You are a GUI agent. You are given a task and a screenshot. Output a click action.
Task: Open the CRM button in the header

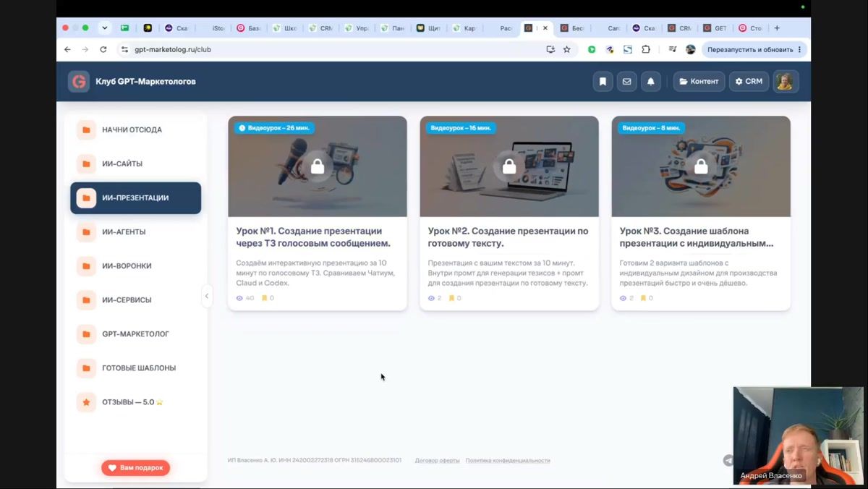[x=749, y=82]
